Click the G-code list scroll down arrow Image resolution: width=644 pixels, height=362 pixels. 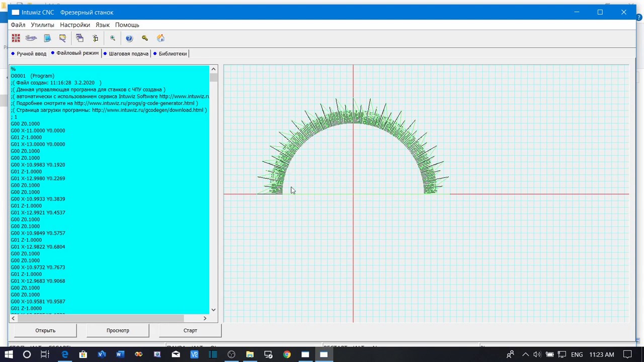point(213,310)
